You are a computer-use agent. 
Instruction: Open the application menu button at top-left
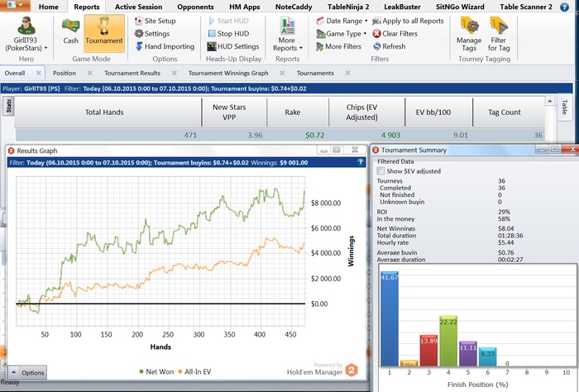point(15,5)
